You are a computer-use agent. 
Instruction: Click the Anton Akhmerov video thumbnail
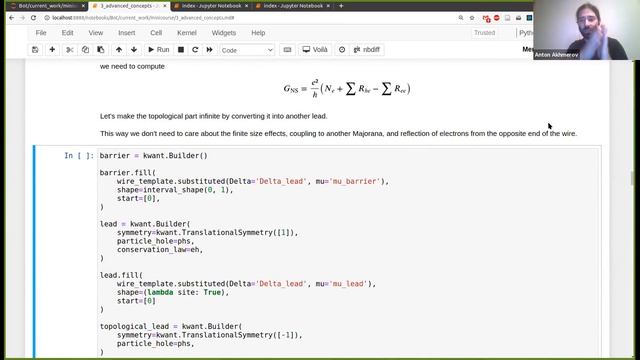pos(586,30)
